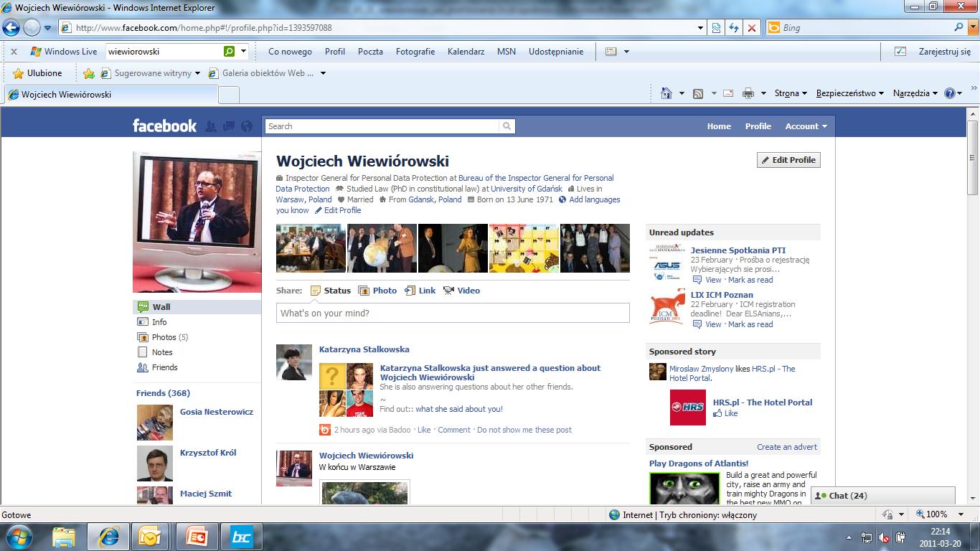The width and height of the screenshot is (980, 551).
Task: Click Create an advert link
Action: point(787,447)
